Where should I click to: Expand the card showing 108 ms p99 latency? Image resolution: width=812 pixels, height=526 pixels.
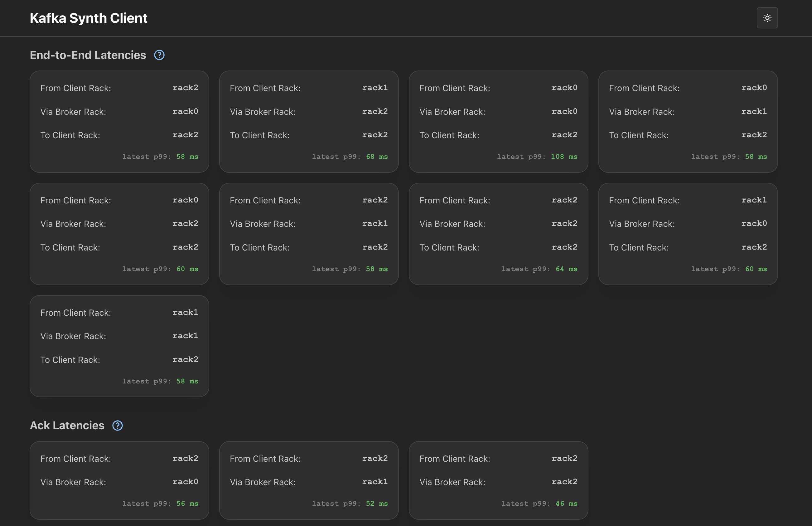498,121
